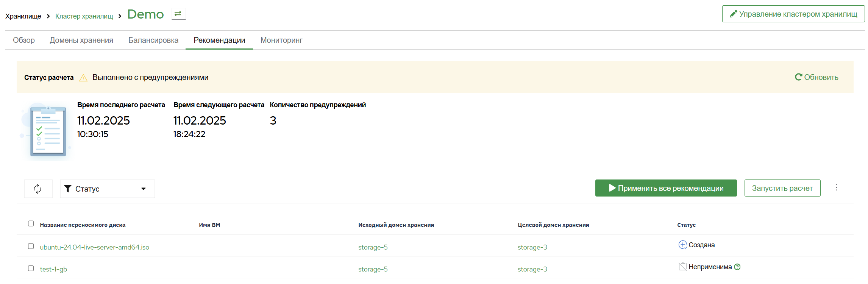Click the refresh list icon beside Статус filter
The width and height of the screenshot is (868, 284).
pyautogui.click(x=38, y=189)
